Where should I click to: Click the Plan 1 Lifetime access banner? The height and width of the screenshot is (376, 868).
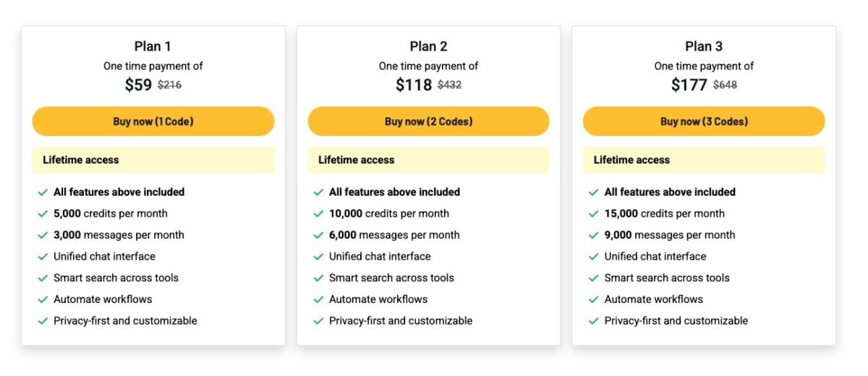pyautogui.click(x=153, y=160)
